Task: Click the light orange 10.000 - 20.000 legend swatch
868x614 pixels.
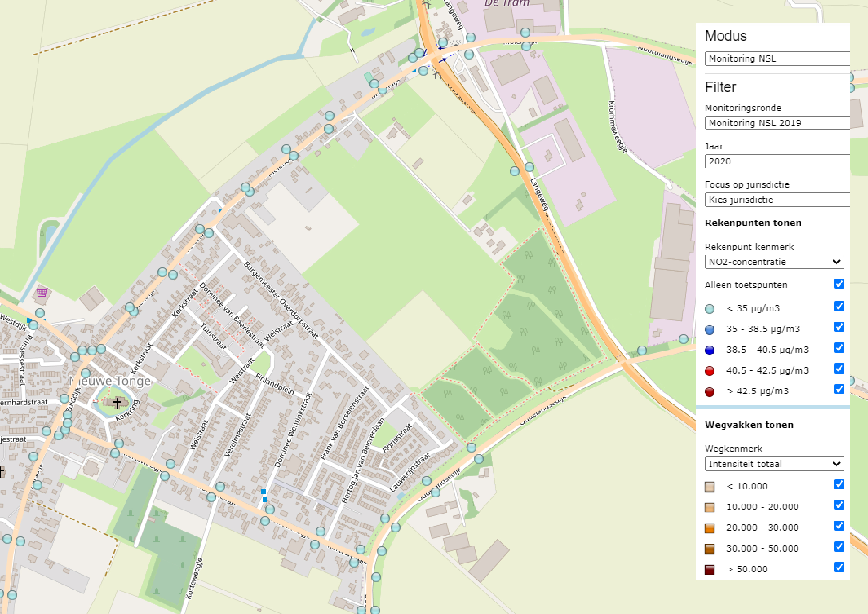Action: (710, 508)
